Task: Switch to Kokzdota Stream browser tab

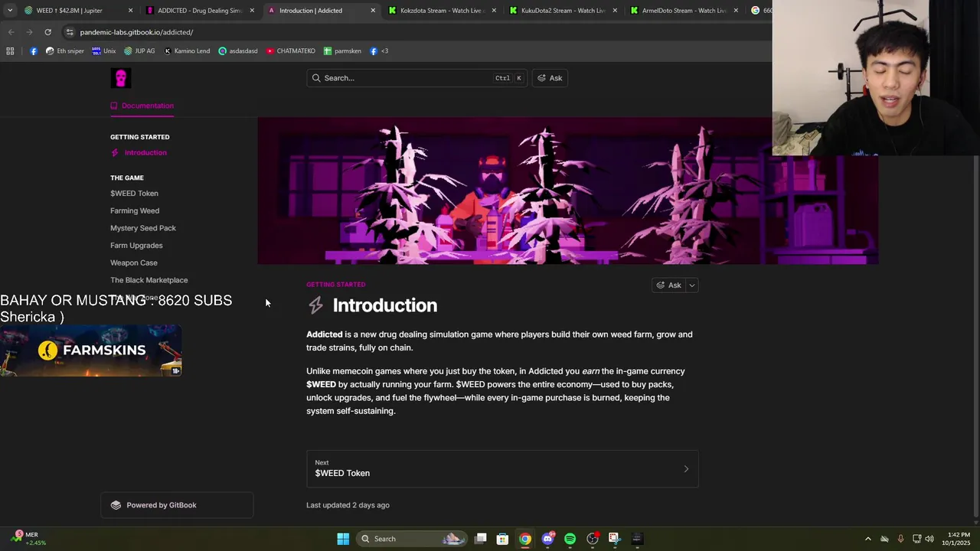Action: pos(442,11)
